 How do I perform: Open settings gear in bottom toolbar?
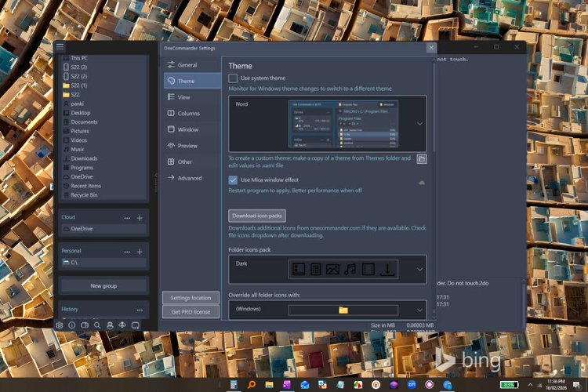pyautogui.click(x=60, y=325)
